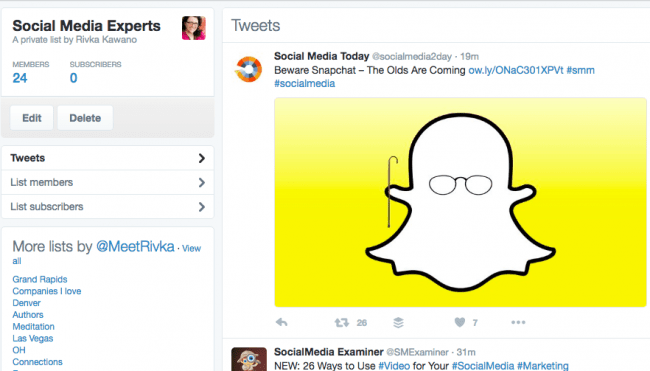
Task: Open the Social Media Today avatar
Action: (x=249, y=69)
